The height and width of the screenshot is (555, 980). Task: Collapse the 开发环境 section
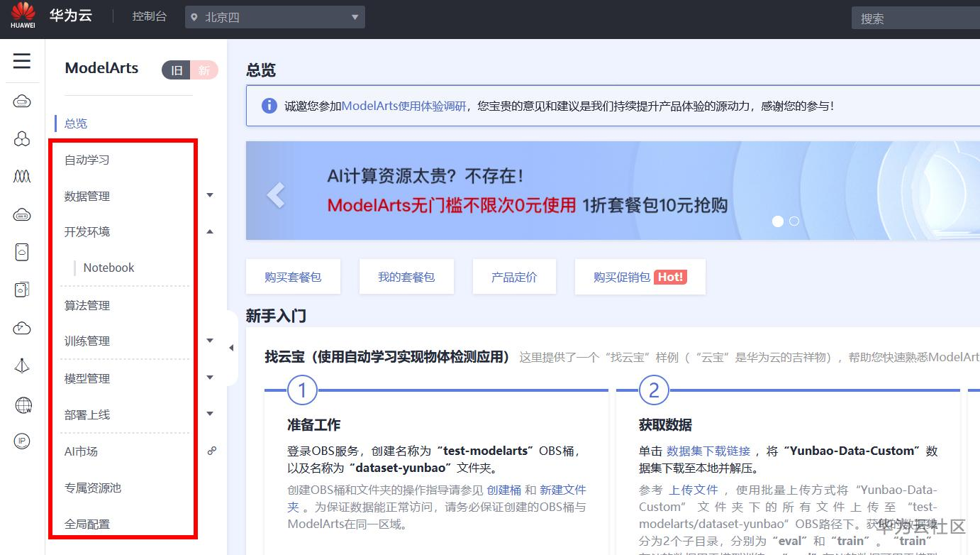(x=210, y=231)
